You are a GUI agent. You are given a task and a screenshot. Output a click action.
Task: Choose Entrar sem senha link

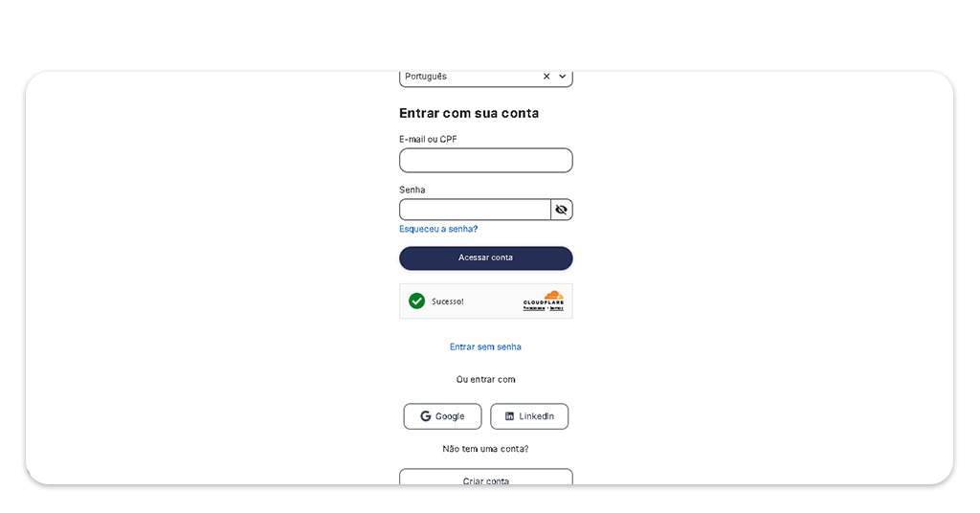coord(485,347)
